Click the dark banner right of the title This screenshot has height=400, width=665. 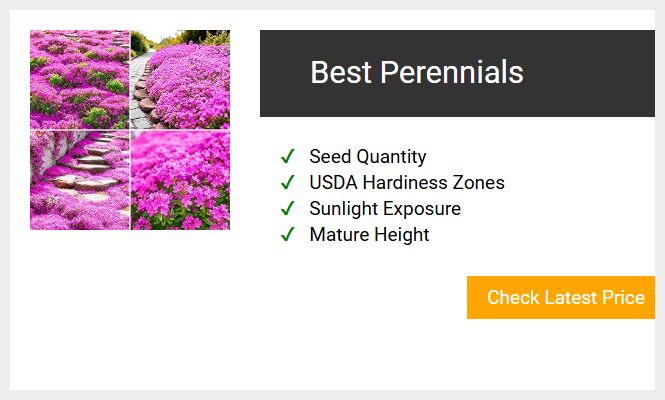point(590,73)
